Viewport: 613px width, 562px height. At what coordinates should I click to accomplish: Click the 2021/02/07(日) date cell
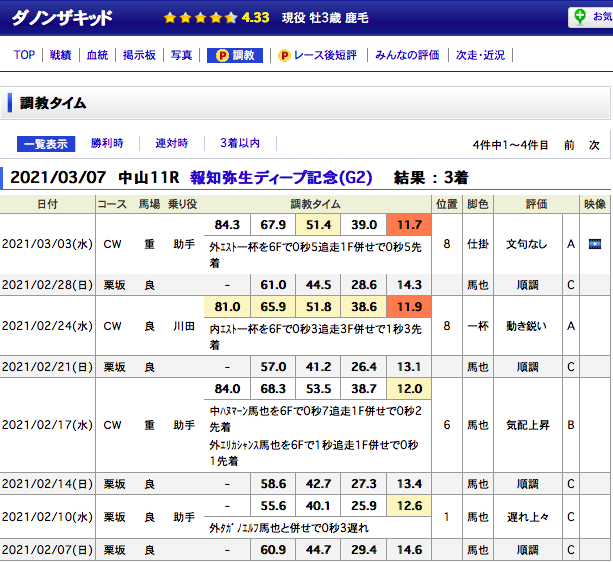47,550
